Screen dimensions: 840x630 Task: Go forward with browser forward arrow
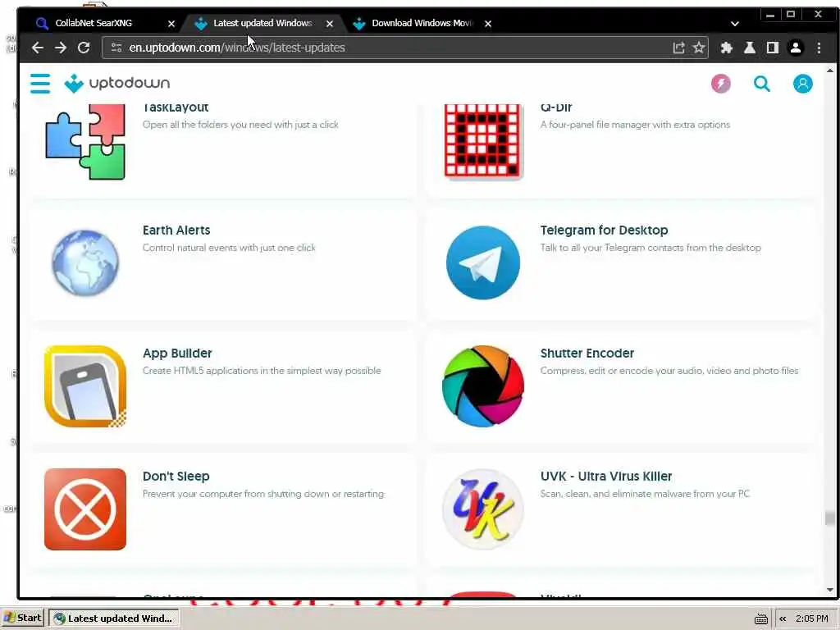pos(61,48)
